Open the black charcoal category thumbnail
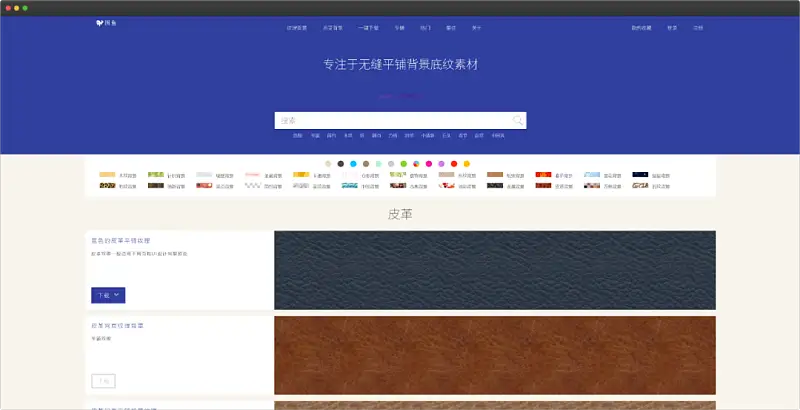The image size is (800, 410). point(495,186)
